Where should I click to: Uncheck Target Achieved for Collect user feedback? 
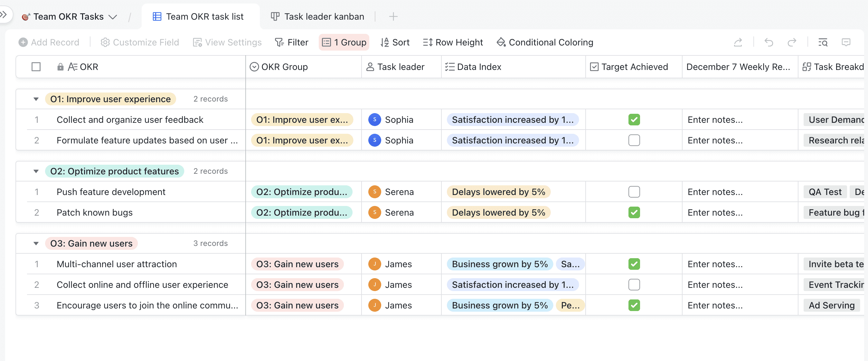tap(634, 120)
